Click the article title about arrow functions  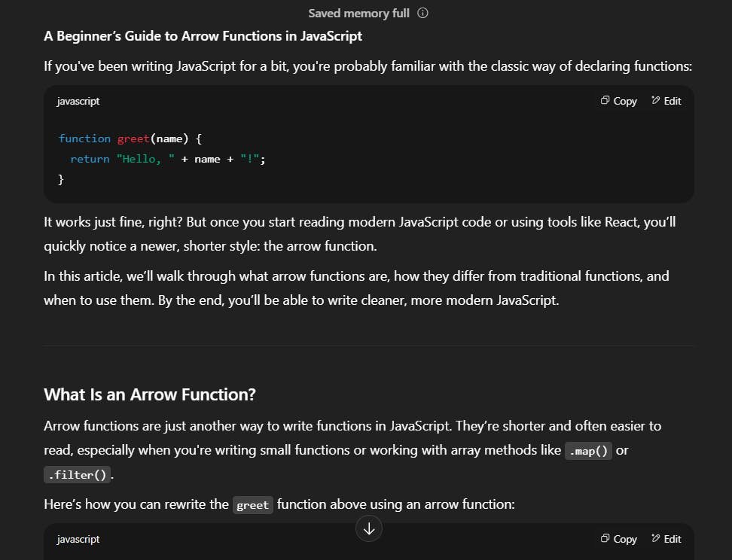[x=203, y=35]
